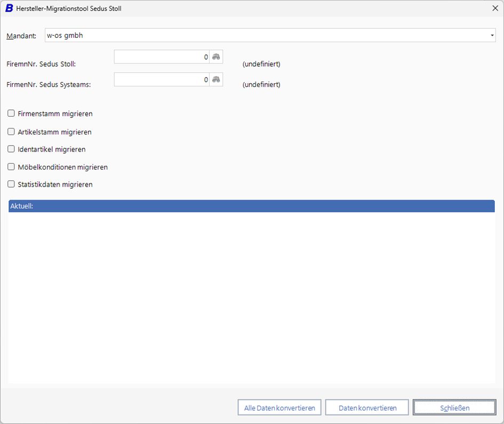This screenshot has height=424, width=504.
Task: Click binoculars lookup icon for Sedus Systeams number
Action: coord(216,79)
